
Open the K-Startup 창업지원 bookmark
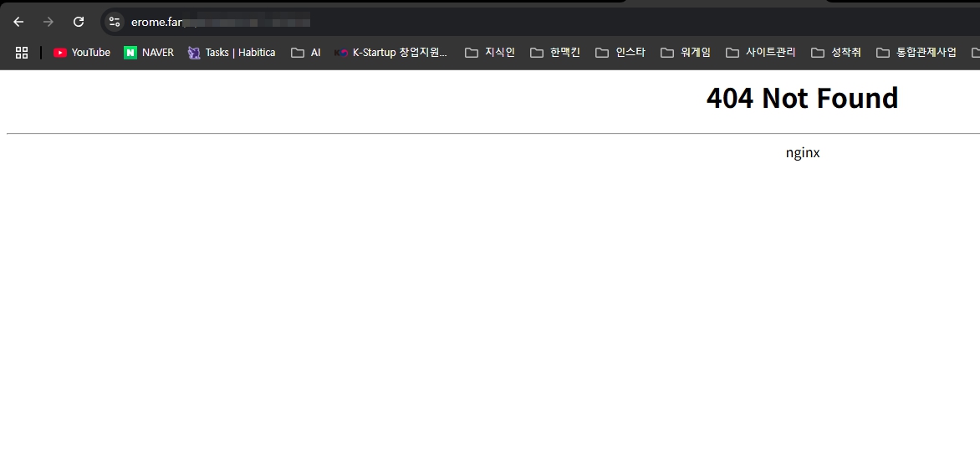[390, 53]
